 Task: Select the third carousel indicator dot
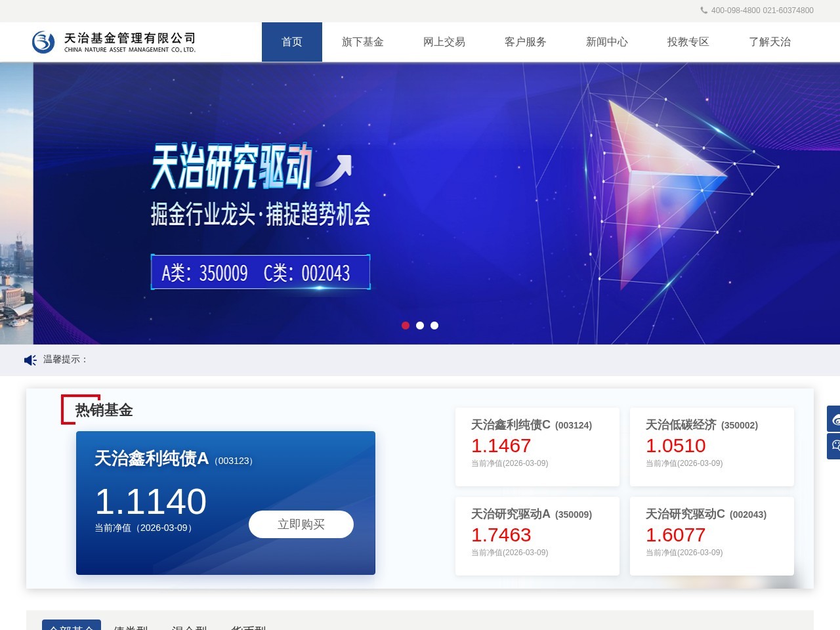point(434,325)
